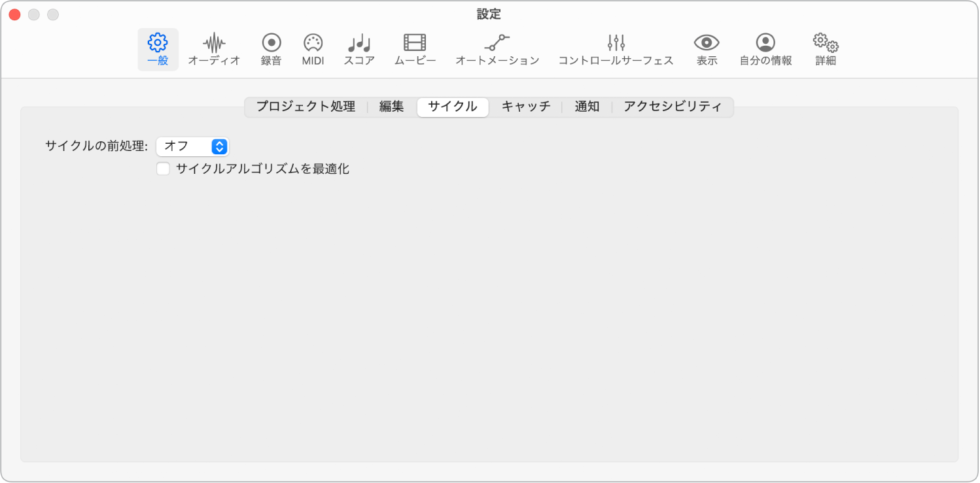The image size is (980, 483).
Task: Click the サイクルの前処理 label text
Action: coord(97,146)
